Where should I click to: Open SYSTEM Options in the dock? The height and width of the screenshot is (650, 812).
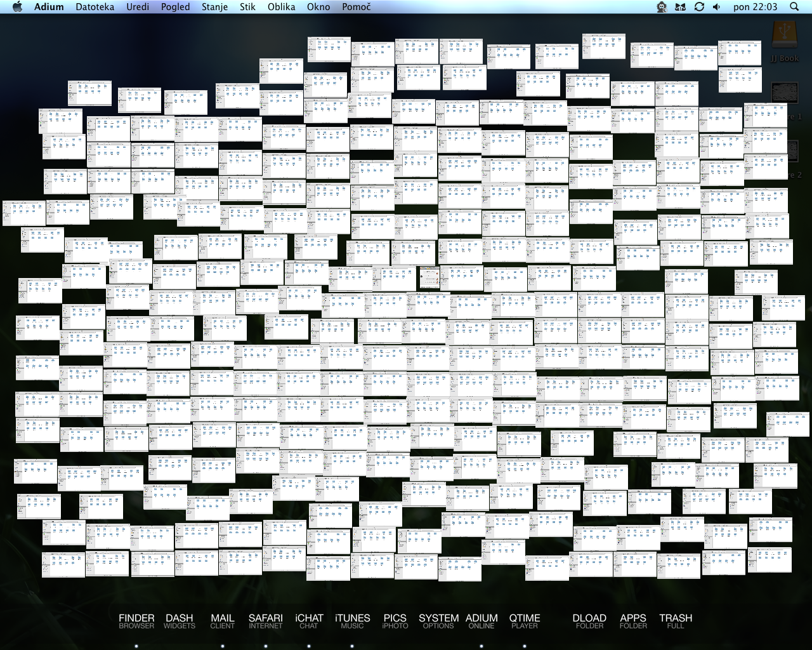pyautogui.click(x=438, y=621)
